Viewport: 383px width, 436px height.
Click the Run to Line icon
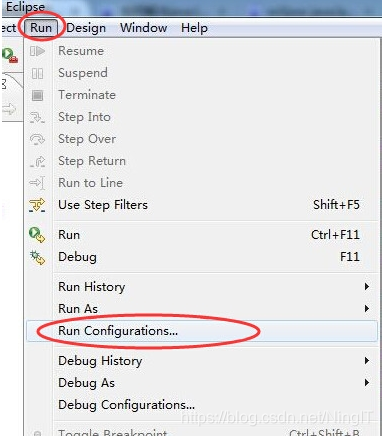[37, 183]
